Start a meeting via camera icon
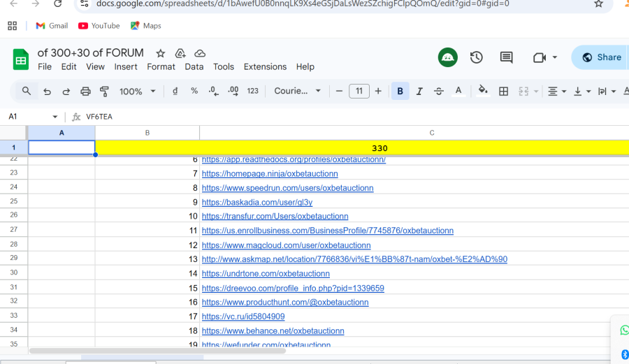 [x=540, y=58]
